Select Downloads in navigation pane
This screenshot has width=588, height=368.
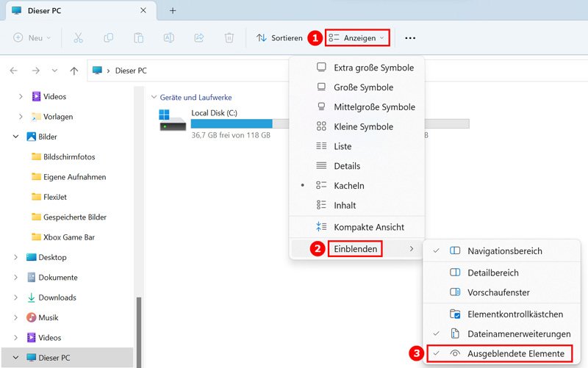pyautogui.click(x=51, y=297)
